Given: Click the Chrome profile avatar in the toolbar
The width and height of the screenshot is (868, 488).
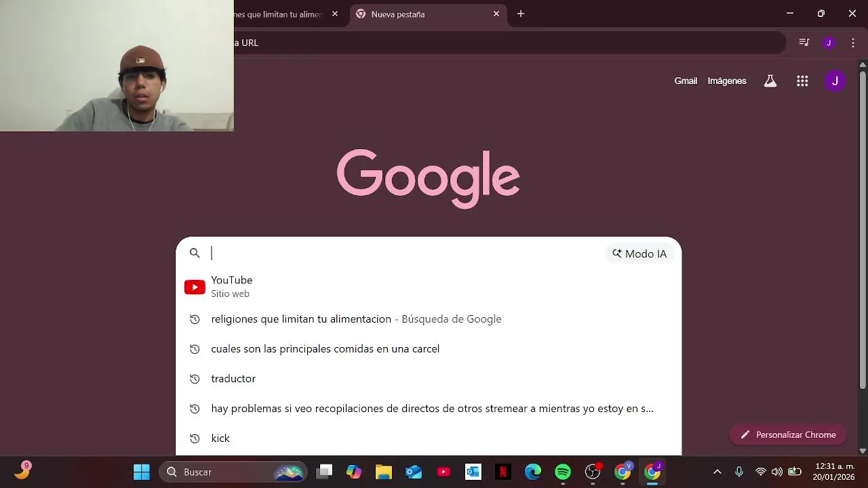Looking at the screenshot, I should coord(828,43).
